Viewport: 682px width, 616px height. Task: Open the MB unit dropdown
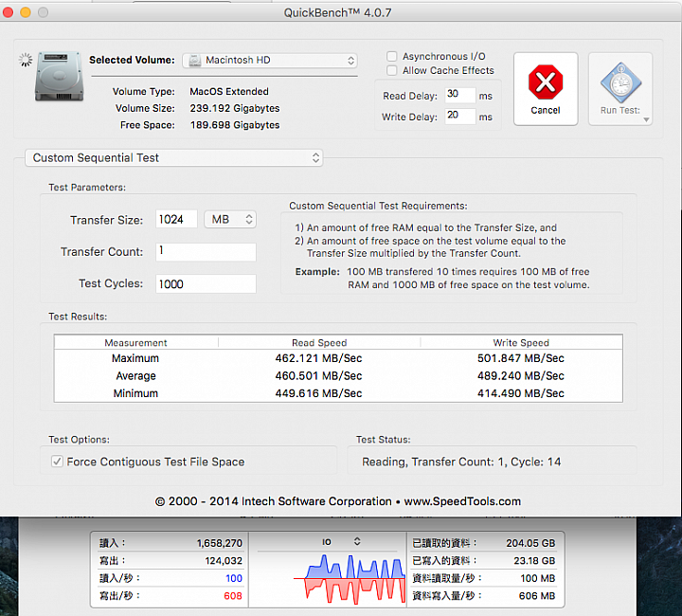pyautogui.click(x=230, y=219)
